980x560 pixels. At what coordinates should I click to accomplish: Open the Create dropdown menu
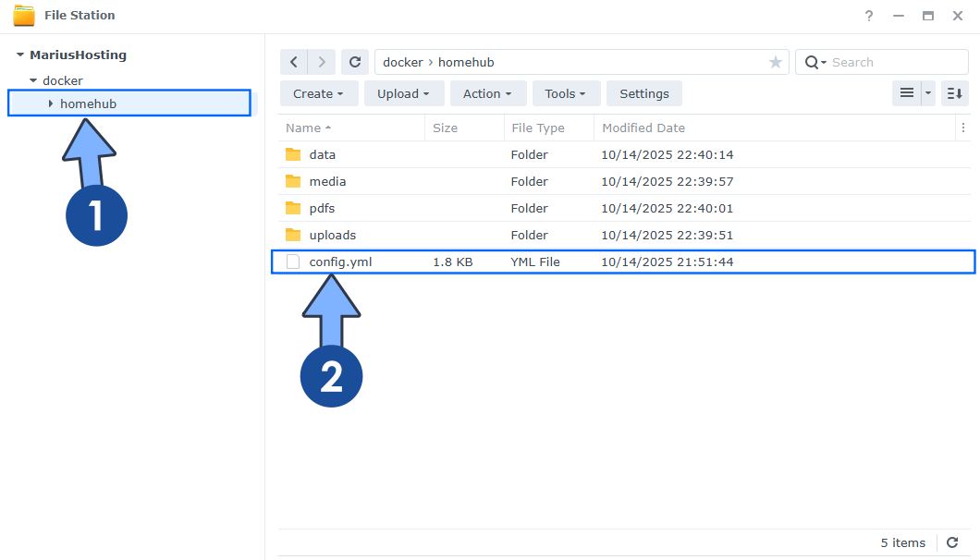(318, 93)
